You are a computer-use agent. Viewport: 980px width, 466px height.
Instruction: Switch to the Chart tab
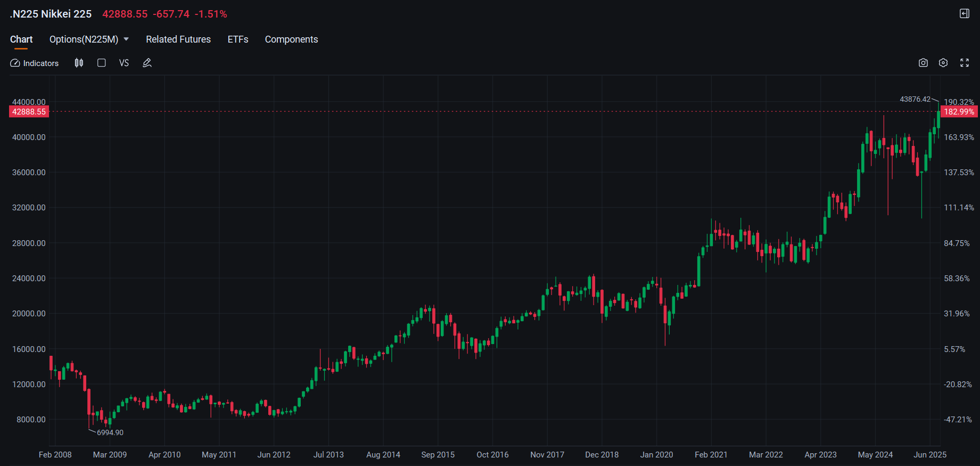(21, 39)
